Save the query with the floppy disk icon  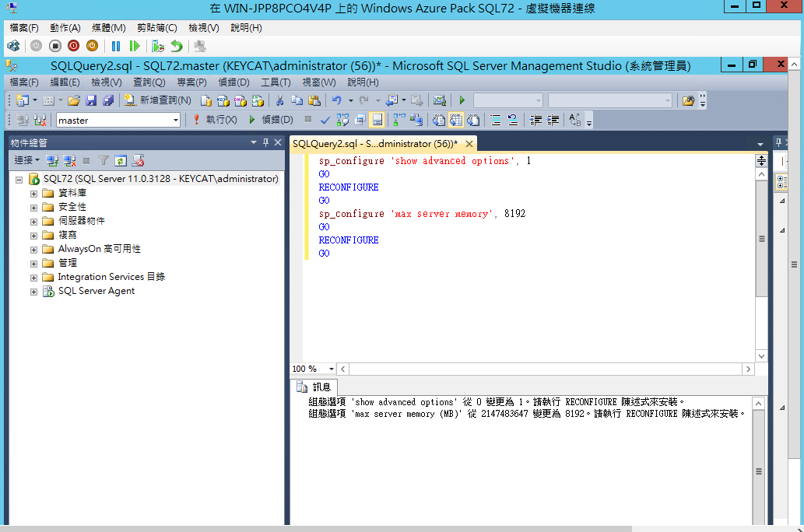91,100
